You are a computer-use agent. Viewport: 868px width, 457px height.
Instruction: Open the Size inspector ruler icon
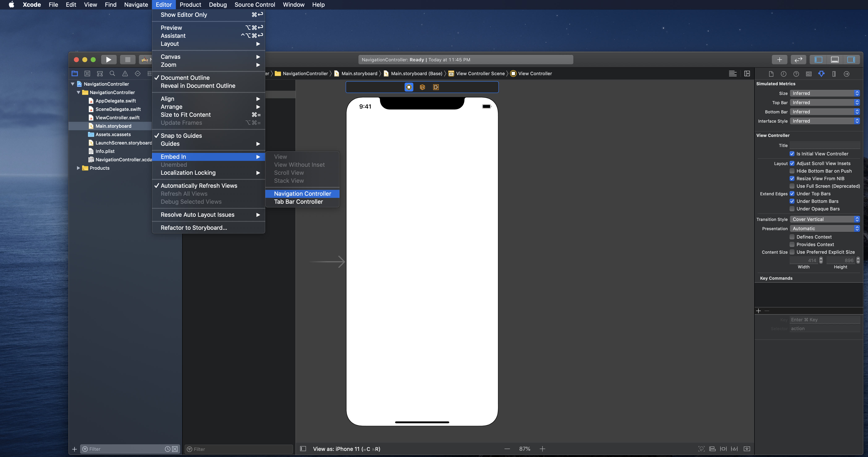834,74
